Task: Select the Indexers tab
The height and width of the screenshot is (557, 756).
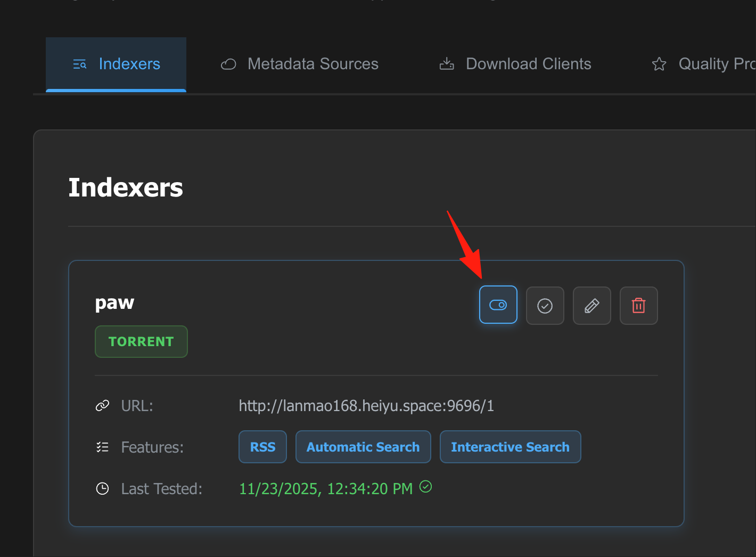Action: click(116, 64)
